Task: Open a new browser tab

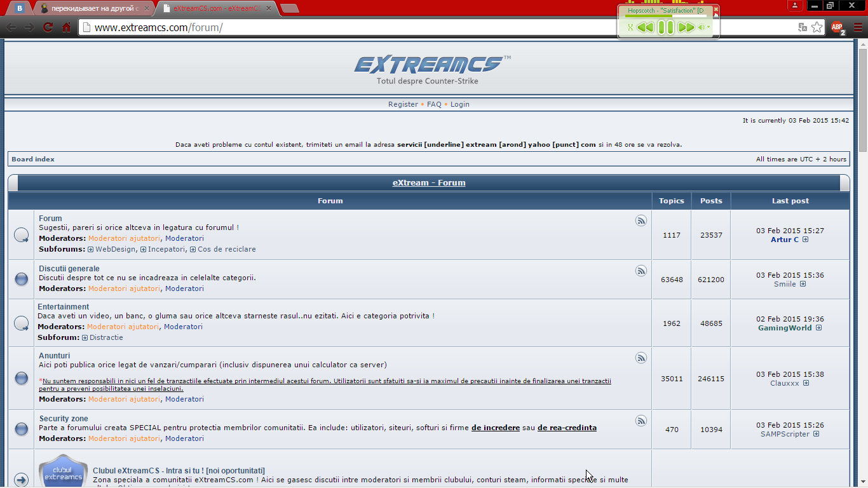Action: pos(290,8)
